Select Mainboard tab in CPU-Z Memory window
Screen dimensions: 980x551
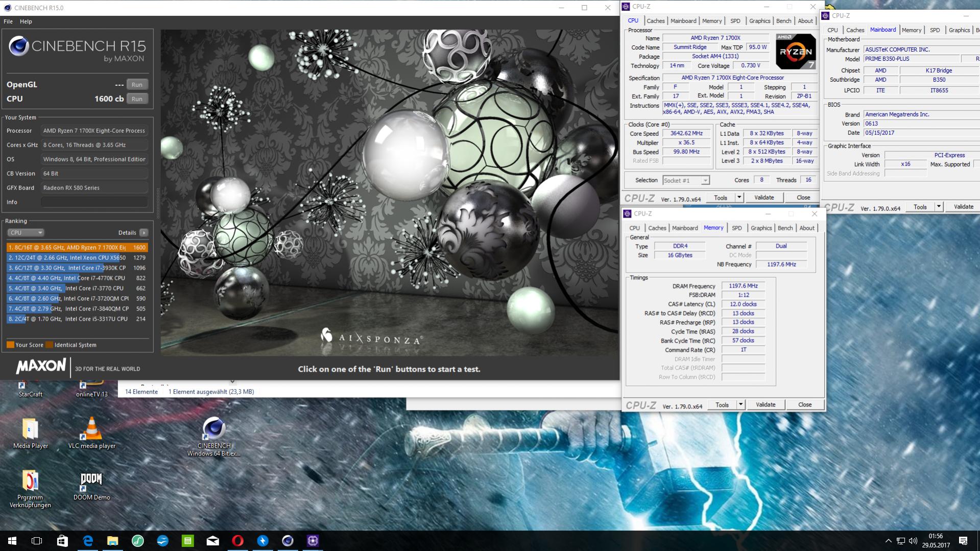click(685, 228)
